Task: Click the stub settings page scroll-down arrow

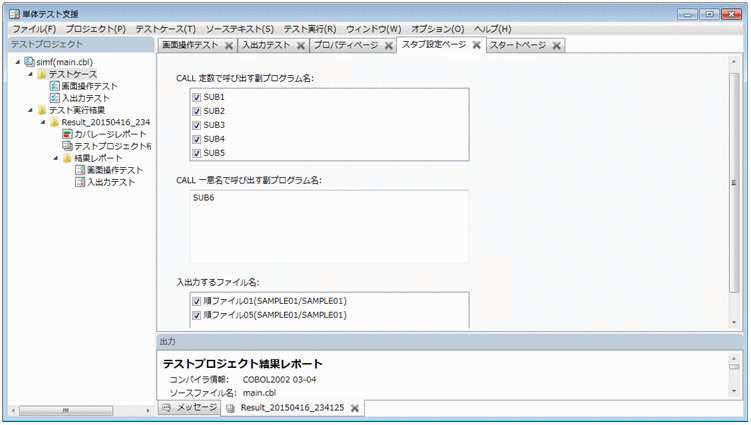Action: [734, 322]
